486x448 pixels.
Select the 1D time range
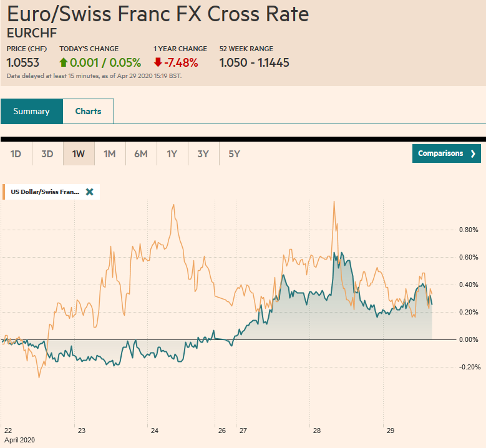16,153
